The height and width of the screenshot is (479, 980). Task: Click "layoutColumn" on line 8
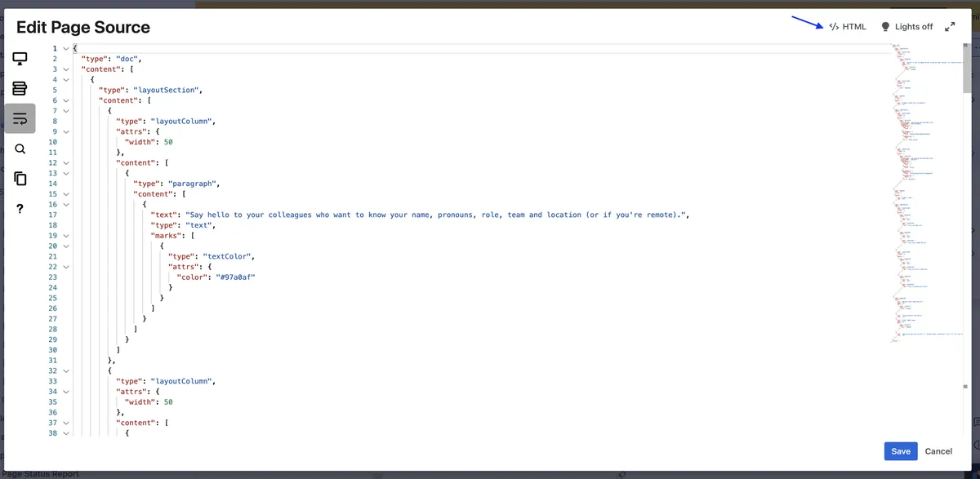coord(181,122)
